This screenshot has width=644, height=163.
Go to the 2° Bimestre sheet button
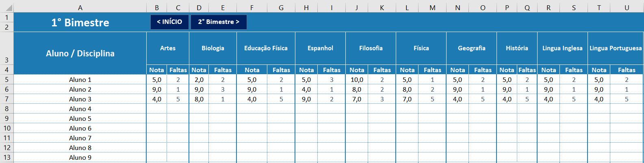pos(219,22)
